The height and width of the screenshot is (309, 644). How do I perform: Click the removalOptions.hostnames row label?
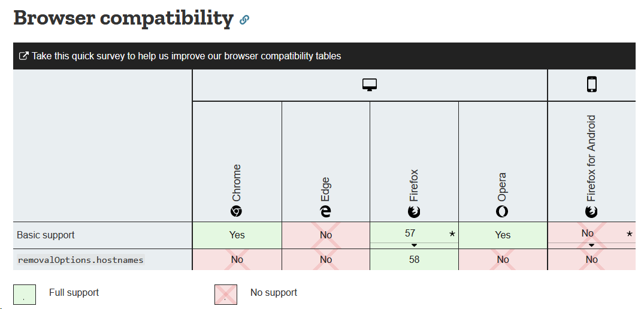coord(80,260)
